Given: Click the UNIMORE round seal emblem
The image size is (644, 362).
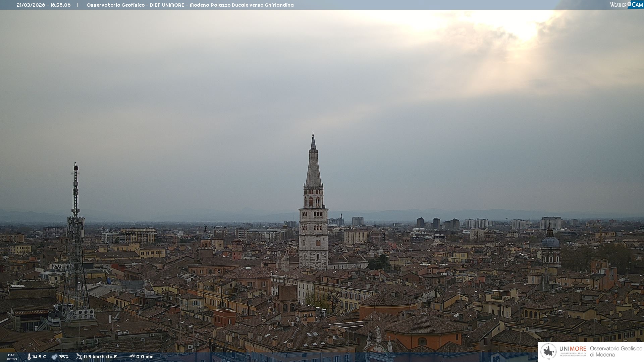Looking at the screenshot, I should coord(548,351).
